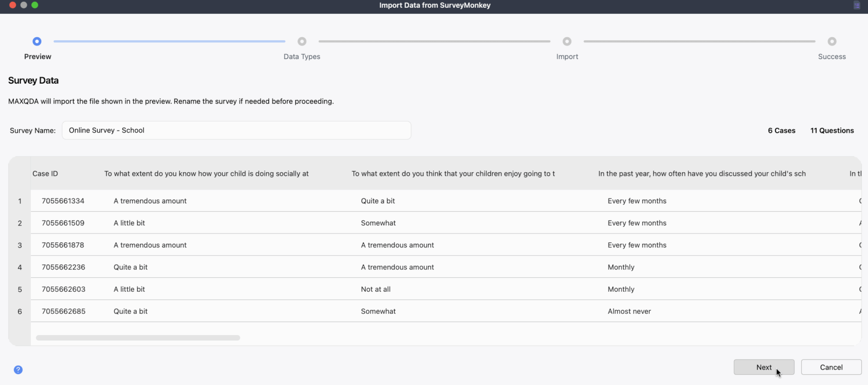Image resolution: width=868 pixels, height=385 pixels.
Task: Click 'Almost never' in row 6
Action: coord(629,311)
